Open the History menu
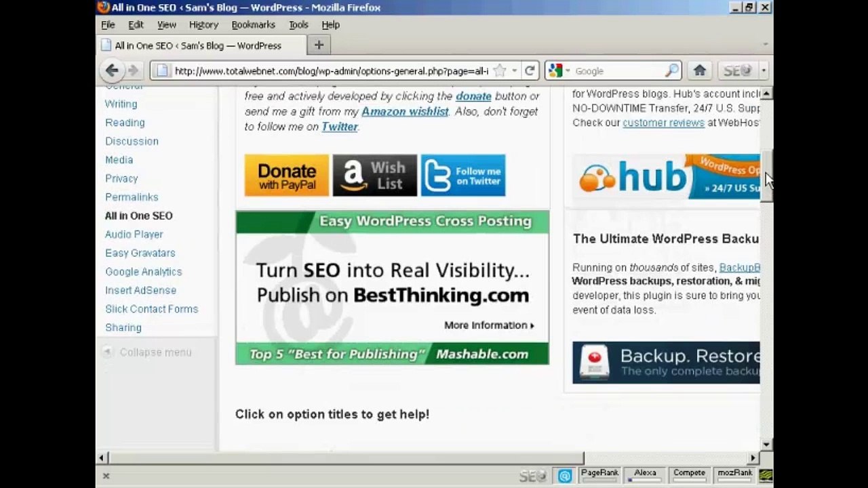 203,24
